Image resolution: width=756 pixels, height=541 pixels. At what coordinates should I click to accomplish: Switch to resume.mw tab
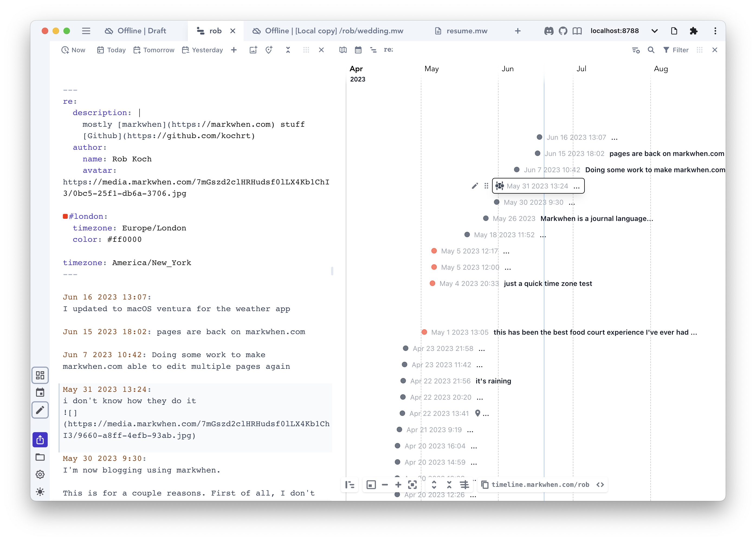click(462, 31)
